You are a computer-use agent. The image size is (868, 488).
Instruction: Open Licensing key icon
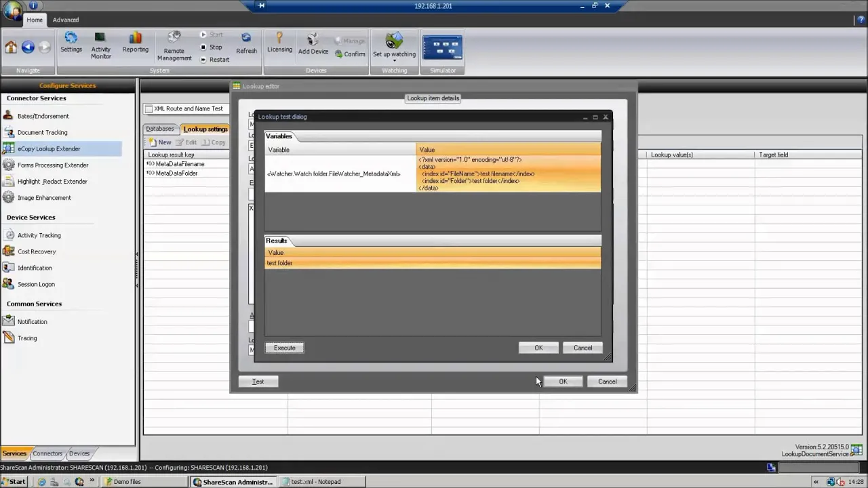pos(279,42)
